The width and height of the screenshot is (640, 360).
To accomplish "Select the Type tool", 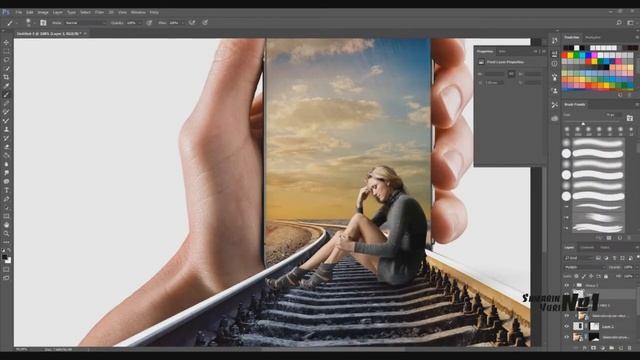I will point(6,190).
